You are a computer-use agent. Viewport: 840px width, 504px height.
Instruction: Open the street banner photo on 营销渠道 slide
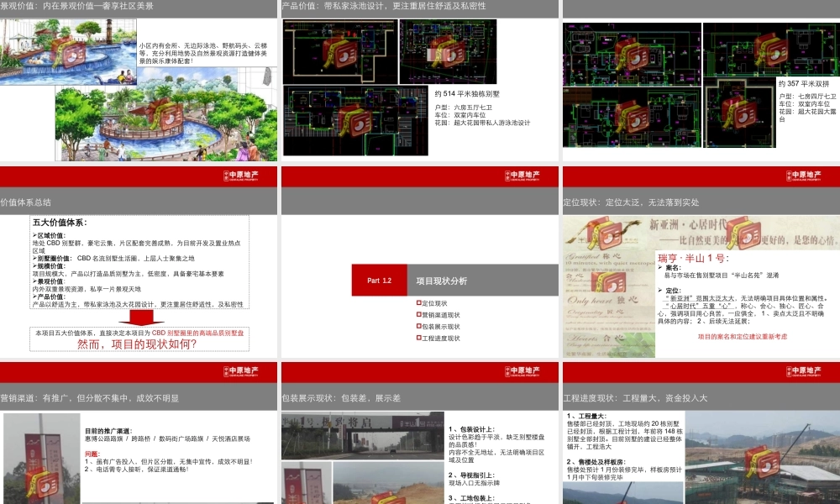click(x=42, y=459)
